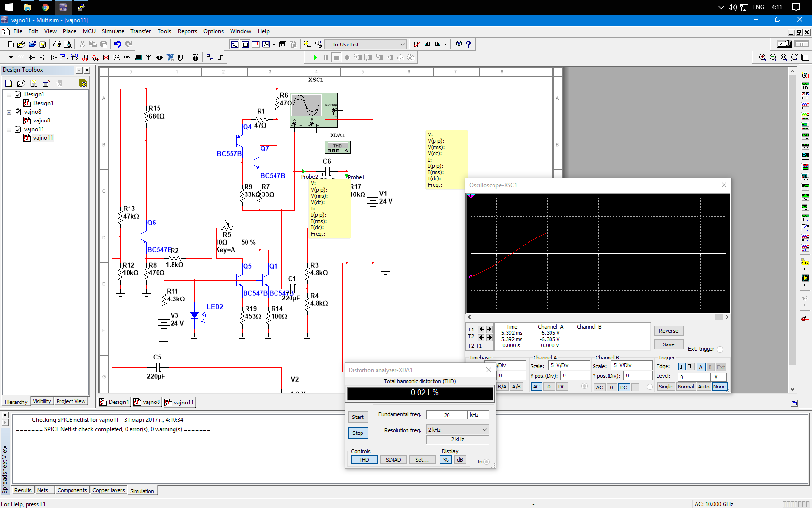Click Stop in distortion analyzer

click(x=358, y=433)
